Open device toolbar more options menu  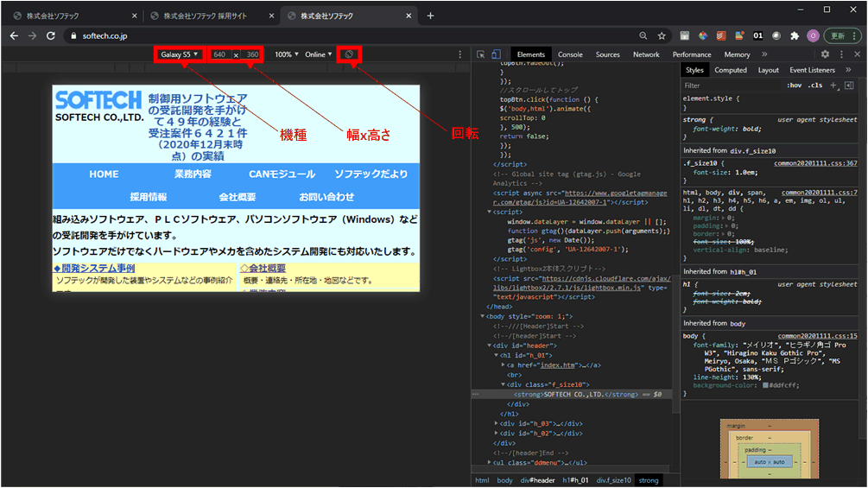pos(460,54)
